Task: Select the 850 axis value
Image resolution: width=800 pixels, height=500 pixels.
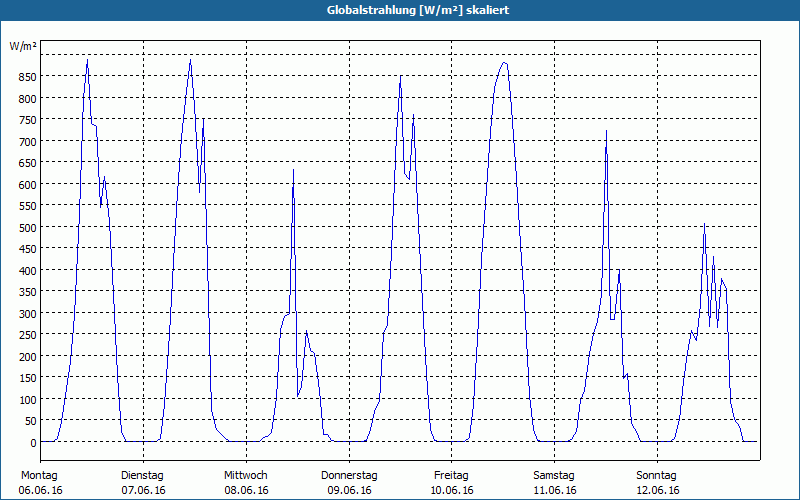Action: [x=28, y=78]
